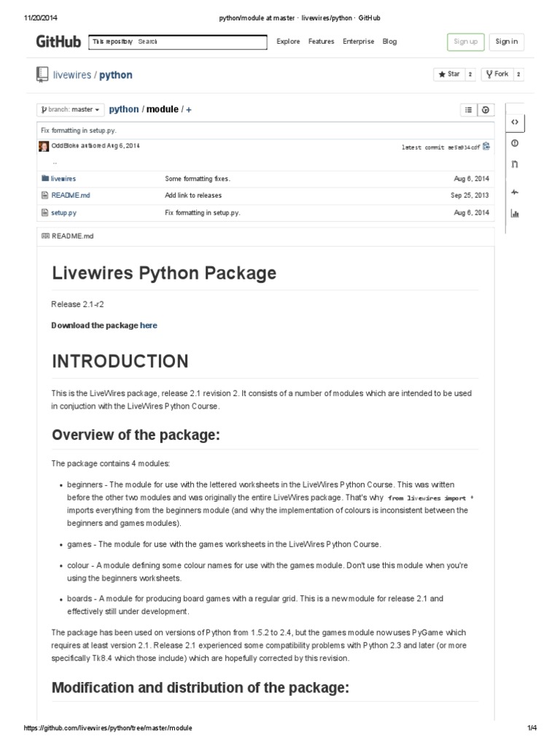The image size is (560, 747).
Task: Click the GitHub logo
Action: point(59,42)
